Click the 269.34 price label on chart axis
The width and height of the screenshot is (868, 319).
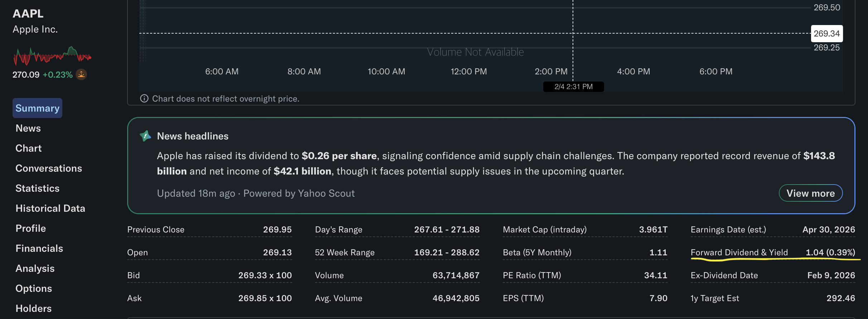pyautogui.click(x=827, y=34)
